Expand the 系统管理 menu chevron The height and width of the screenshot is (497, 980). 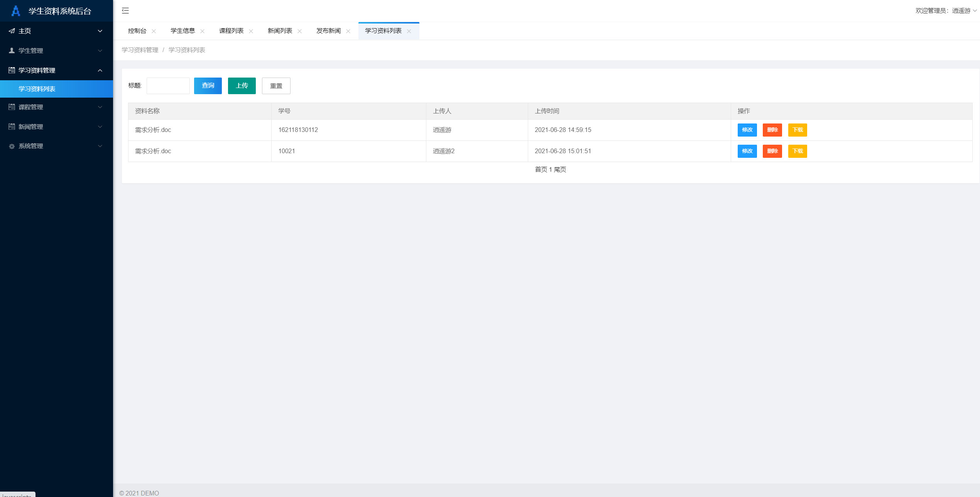point(100,146)
